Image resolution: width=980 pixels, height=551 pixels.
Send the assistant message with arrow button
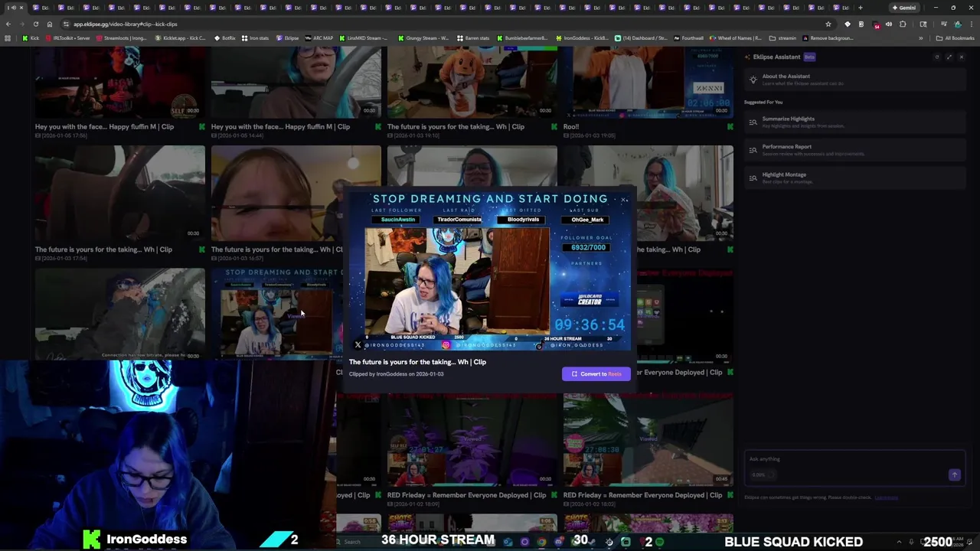pyautogui.click(x=954, y=475)
